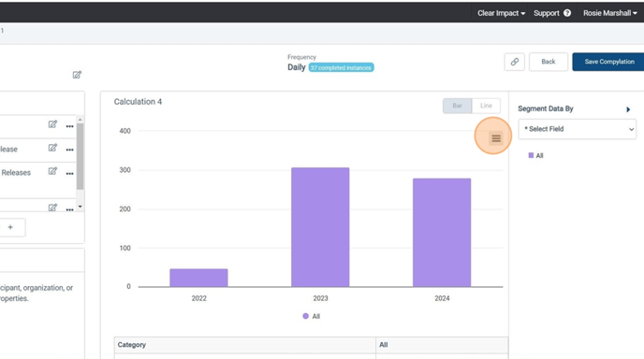Edit the 'Releases' row pencil icon
Screen dimensions: 644x359
point(52,171)
